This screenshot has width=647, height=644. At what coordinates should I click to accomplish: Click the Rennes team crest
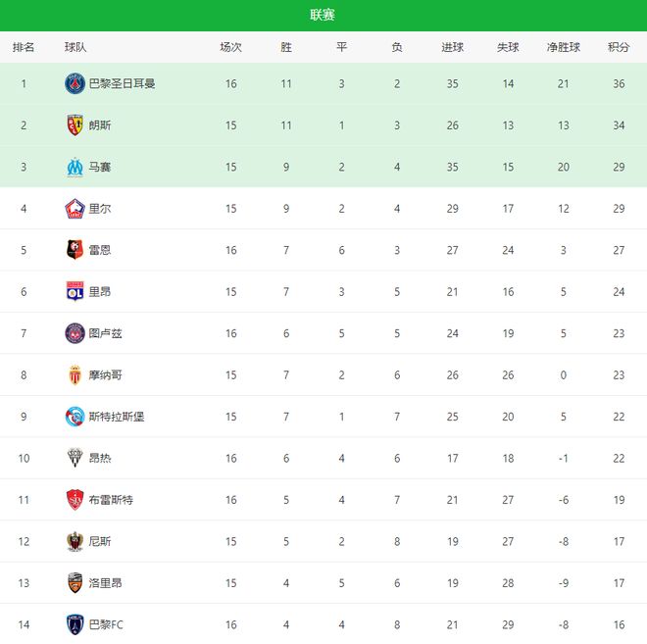(x=75, y=250)
